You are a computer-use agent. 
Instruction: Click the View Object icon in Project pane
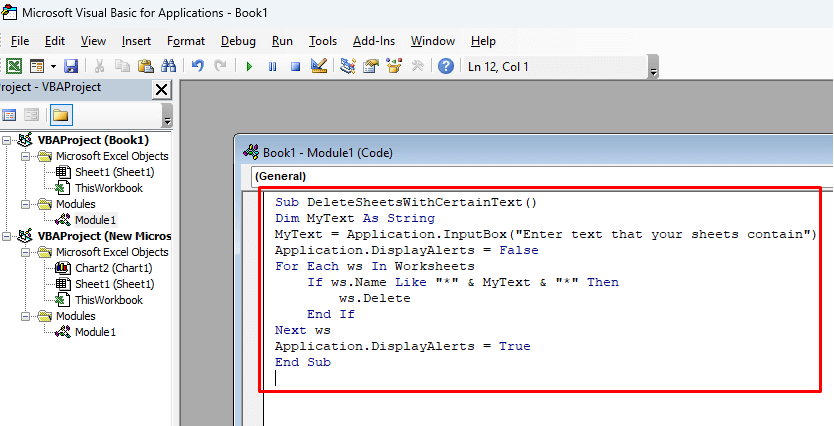click(32, 115)
